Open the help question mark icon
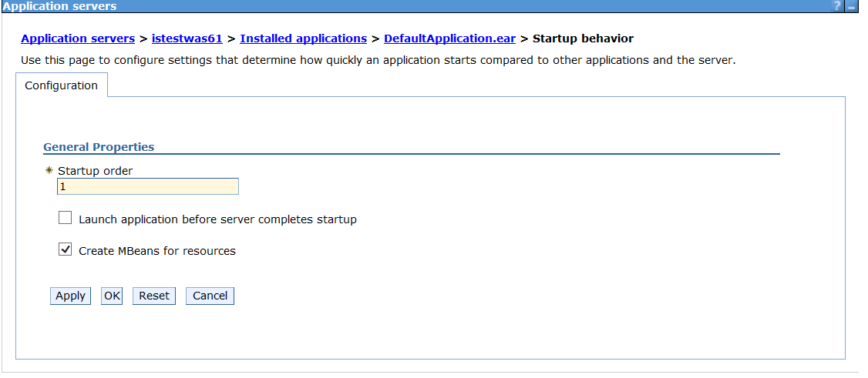Screen dimensions: 868x378 pos(837,7)
